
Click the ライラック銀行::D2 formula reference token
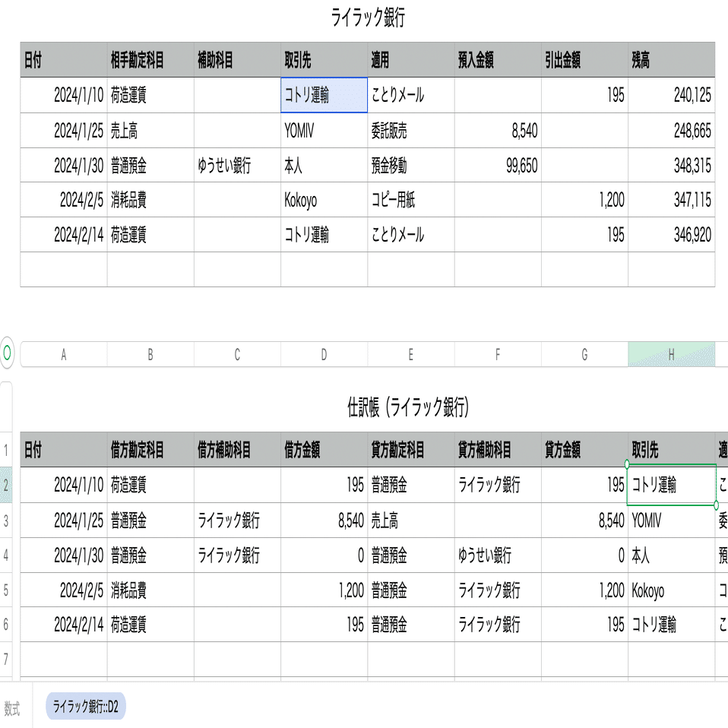[86, 707]
